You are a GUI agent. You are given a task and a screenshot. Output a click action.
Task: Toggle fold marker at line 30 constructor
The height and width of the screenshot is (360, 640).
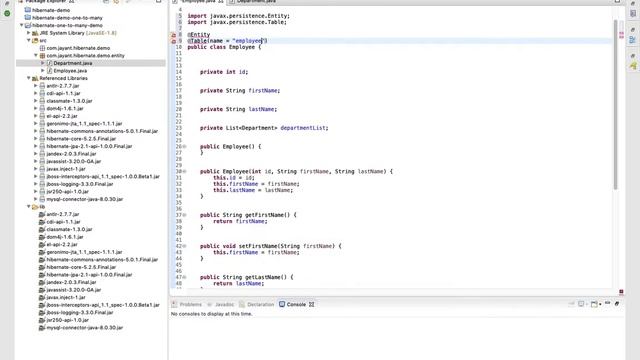coord(184,171)
